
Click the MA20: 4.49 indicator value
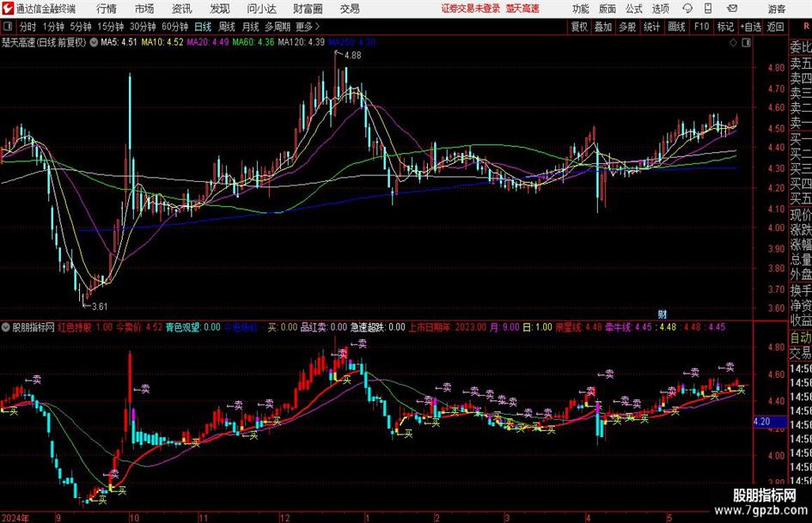coord(208,42)
